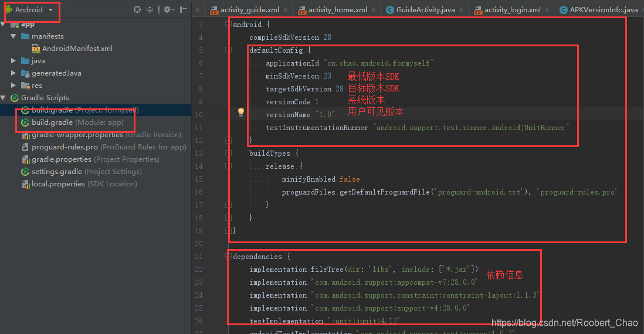The height and width of the screenshot is (334, 644).
Task: Fold the android block at line 3
Action: click(x=228, y=25)
